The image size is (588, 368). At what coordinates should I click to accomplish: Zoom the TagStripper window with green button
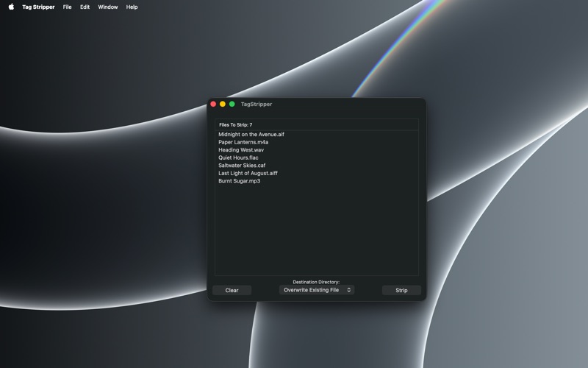(x=232, y=104)
